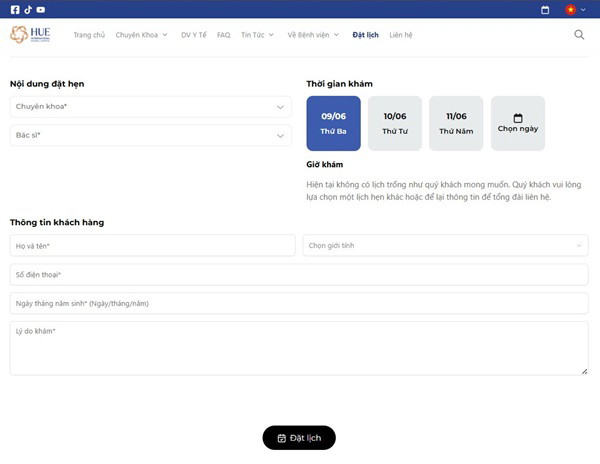Open the Bác sĩ* dropdown
Screen dimensions: 600x464
pyautogui.click(x=151, y=135)
